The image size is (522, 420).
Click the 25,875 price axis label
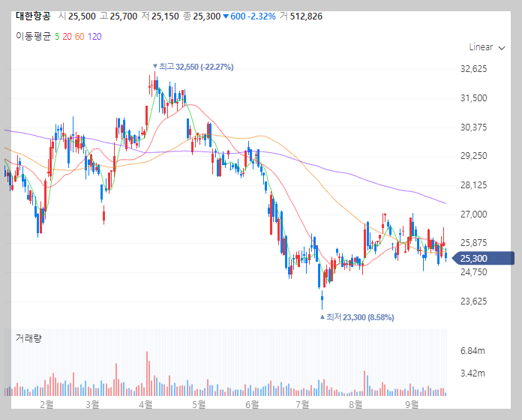point(473,243)
